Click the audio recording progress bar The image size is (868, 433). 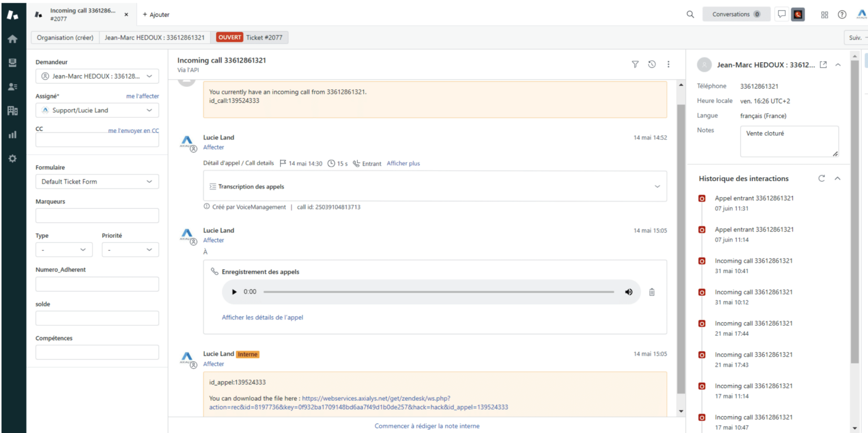[439, 292]
